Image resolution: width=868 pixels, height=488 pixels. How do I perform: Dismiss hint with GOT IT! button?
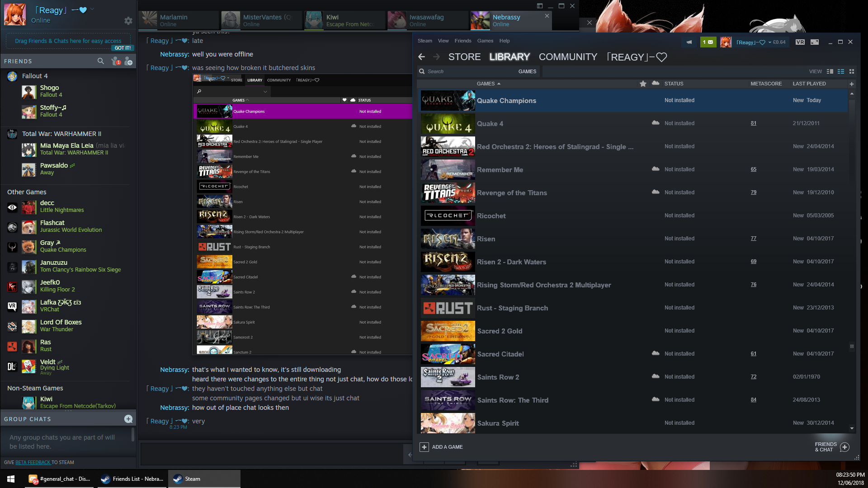point(123,48)
